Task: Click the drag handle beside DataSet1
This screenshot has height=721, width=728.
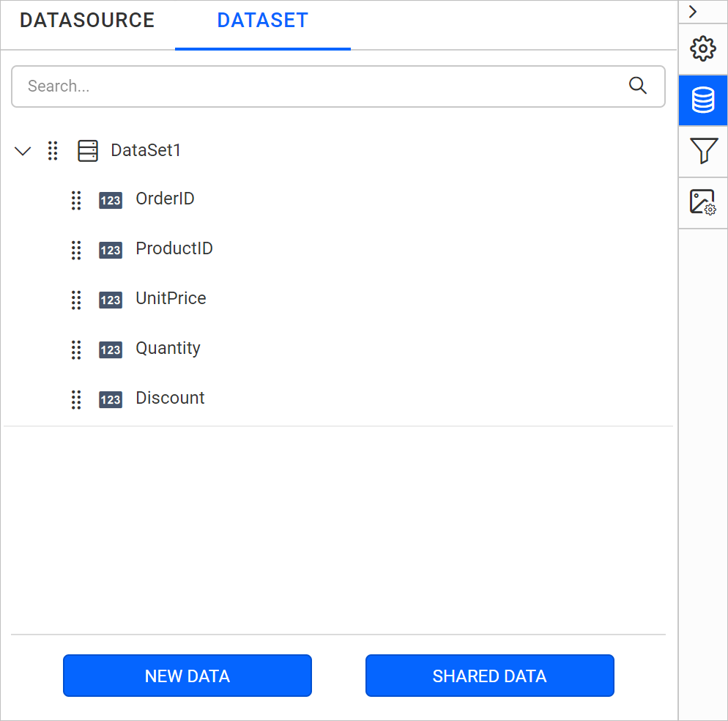Action: click(52, 150)
